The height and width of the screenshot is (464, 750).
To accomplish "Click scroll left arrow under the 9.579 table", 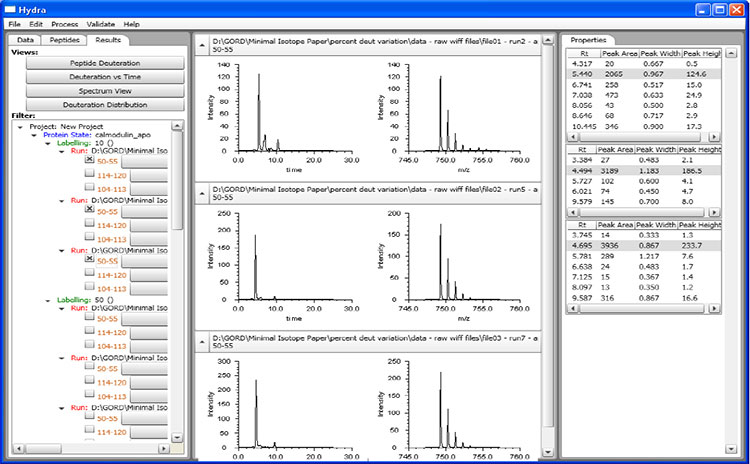I will 573,212.
